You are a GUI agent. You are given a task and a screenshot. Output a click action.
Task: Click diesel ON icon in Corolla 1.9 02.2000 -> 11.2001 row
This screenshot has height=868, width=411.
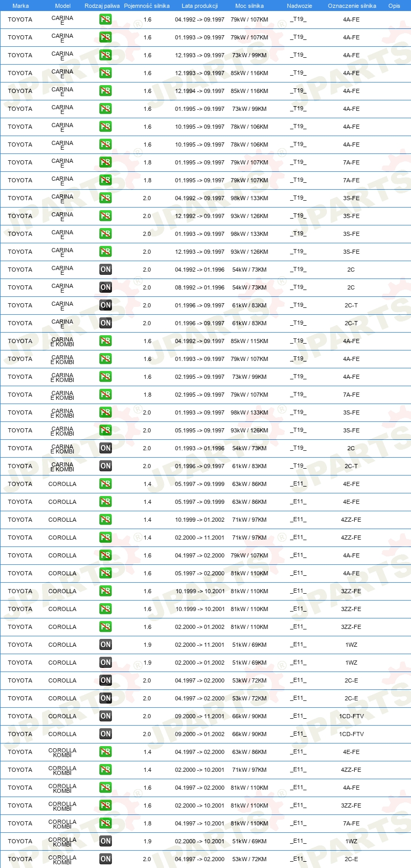106,645
